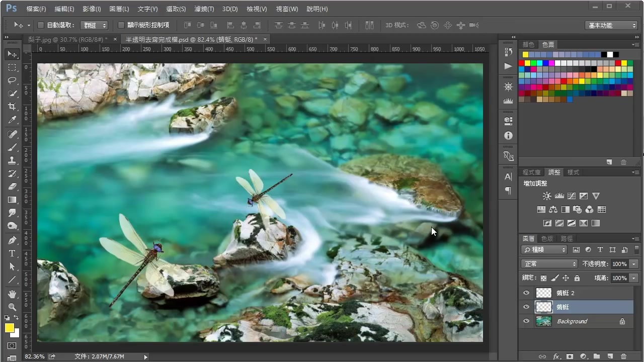Open the 填滿 fill slider arrow
The height and width of the screenshot is (362, 644).
633,278
